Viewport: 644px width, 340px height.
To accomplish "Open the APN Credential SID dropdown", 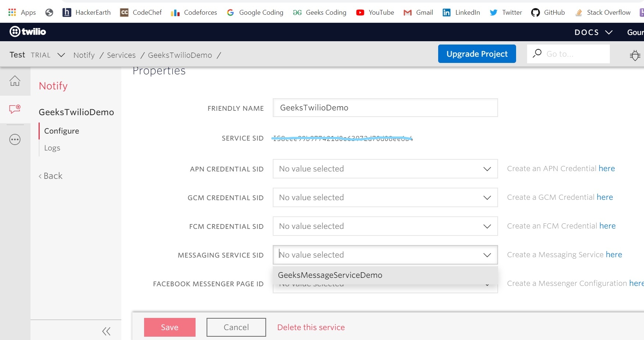I will tap(385, 169).
